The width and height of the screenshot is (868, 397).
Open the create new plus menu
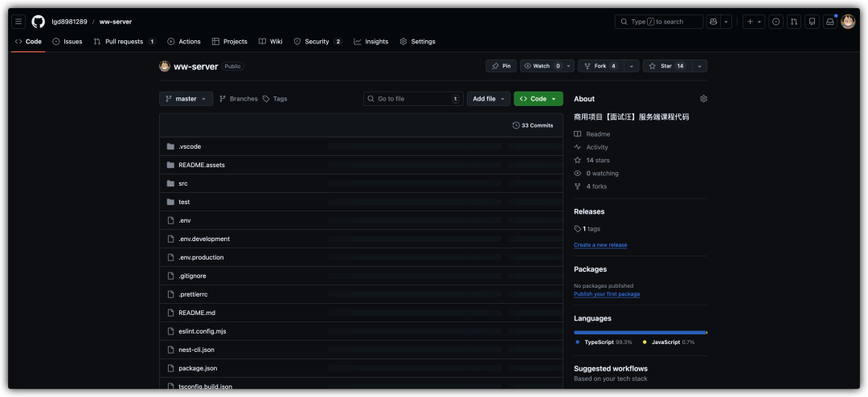tap(754, 22)
